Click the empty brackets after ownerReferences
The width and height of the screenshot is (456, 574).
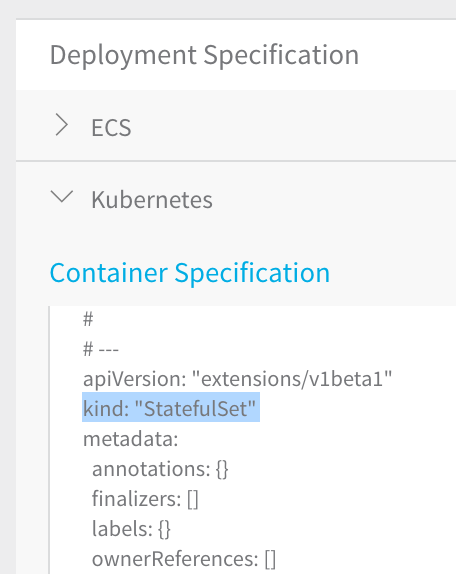pyautogui.click(x=270, y=559)
